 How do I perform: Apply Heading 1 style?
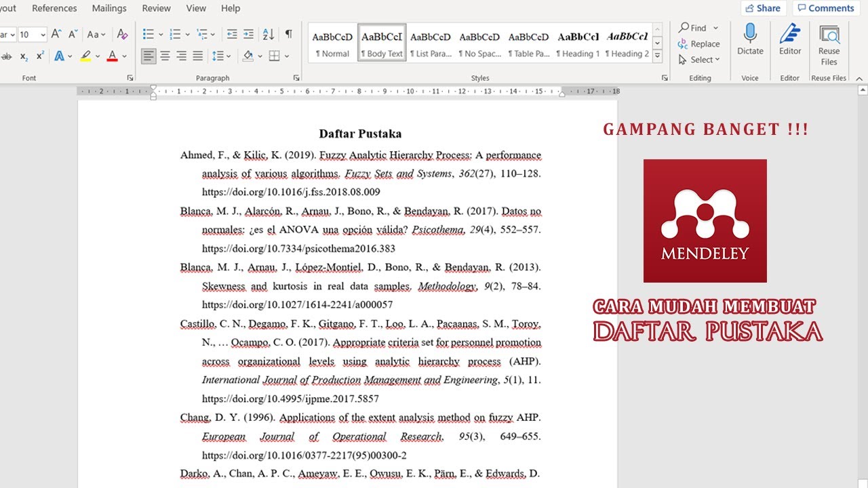click(578, 43)
